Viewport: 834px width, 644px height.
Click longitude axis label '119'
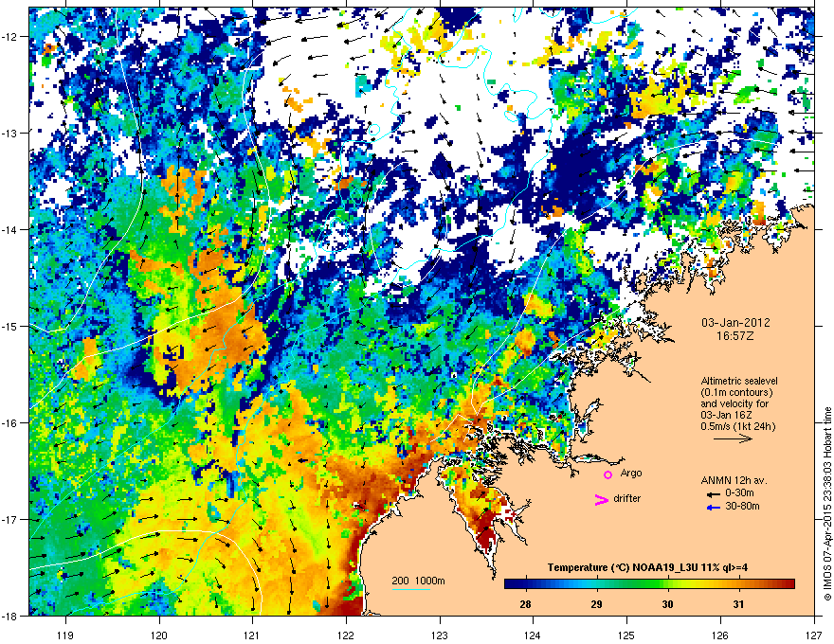(65, 635)
